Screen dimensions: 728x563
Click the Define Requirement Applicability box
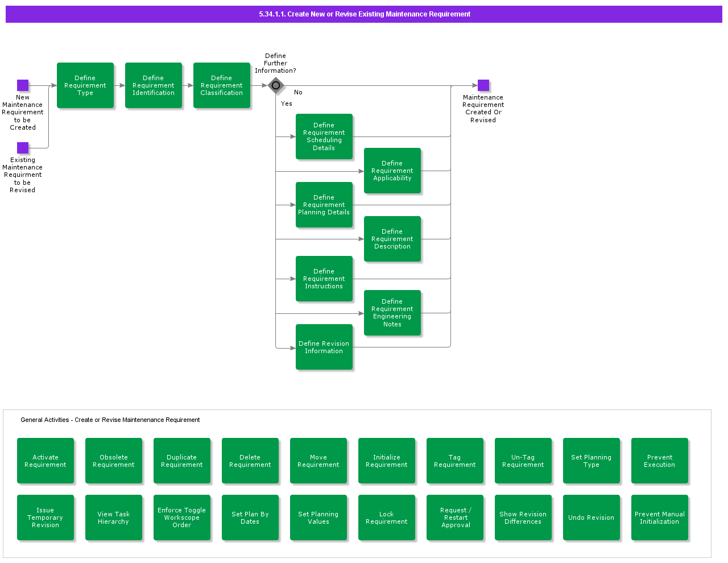pos(392,171)
